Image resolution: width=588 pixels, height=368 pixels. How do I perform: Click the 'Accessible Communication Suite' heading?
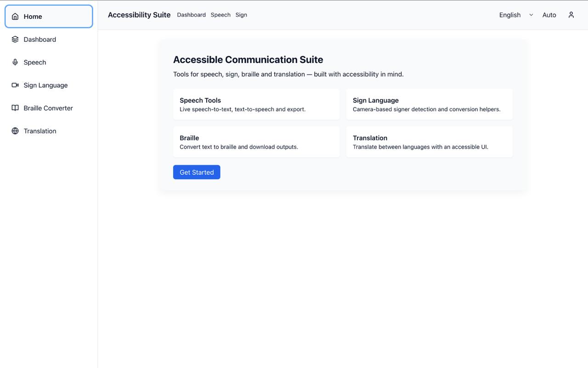pyautogui.click(x=248, y=60)
